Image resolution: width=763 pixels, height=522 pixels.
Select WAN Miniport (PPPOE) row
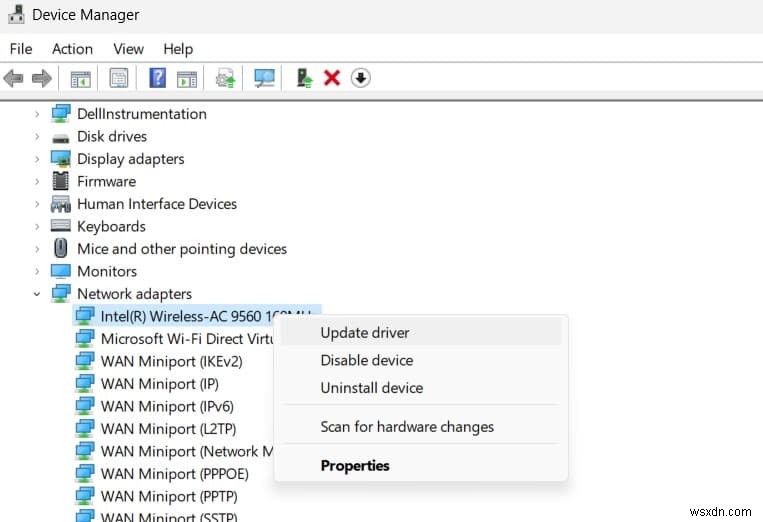coord(162,473)
